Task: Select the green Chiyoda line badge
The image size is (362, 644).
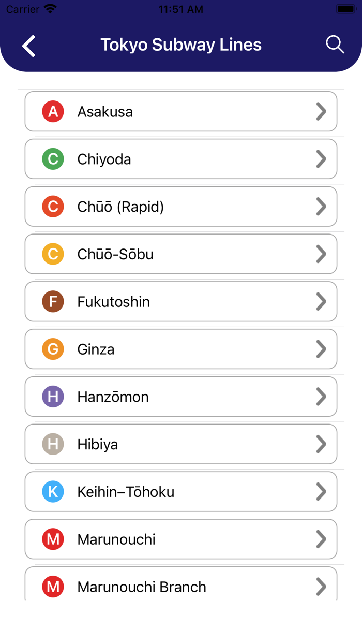Action: [x=53, y=159]
